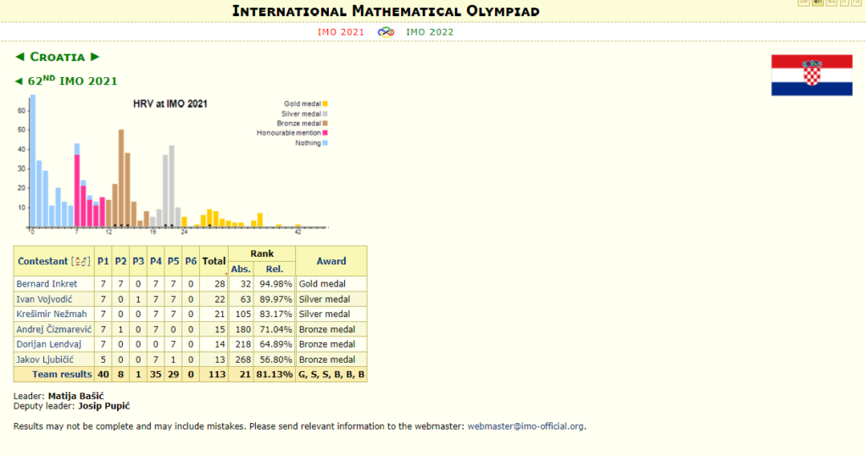Open the IMO 2021 link

(341, 32)
